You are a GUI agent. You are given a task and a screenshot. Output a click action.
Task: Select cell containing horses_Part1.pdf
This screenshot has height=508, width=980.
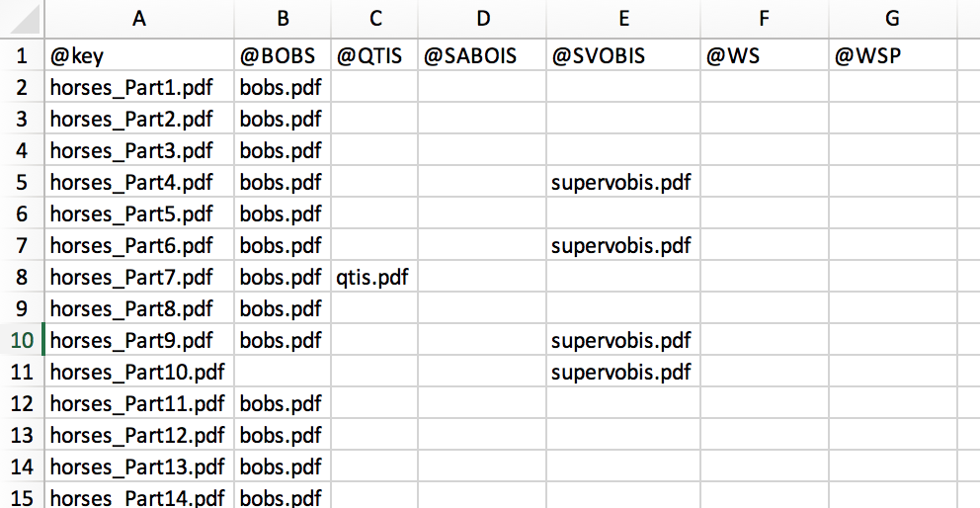[138, 88]
